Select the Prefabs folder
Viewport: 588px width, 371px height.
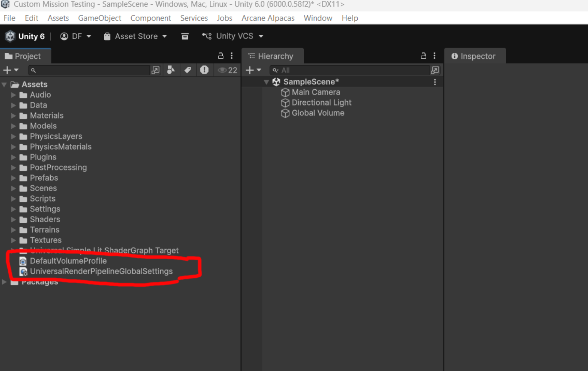point(44,178)
